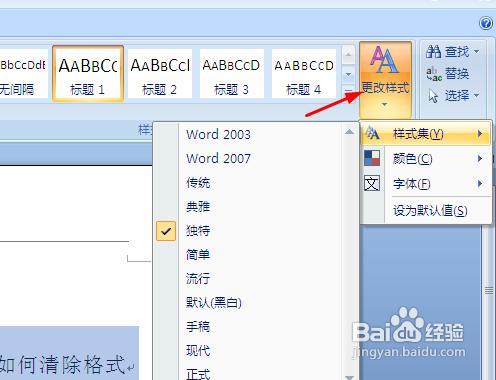Image resolution: width=496 pixels, height=380 pixels.
Task: Expand the 样式集(Y) submenu arrow
Action: [x=480, y=134]
